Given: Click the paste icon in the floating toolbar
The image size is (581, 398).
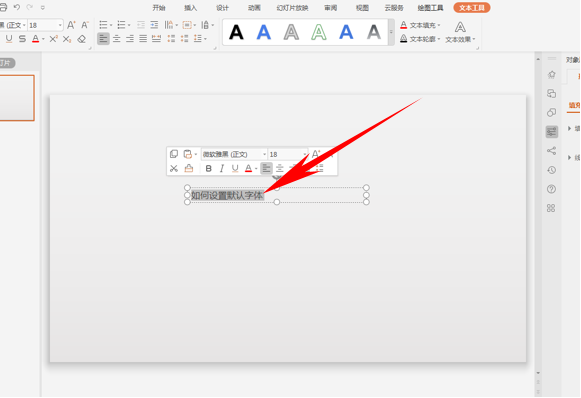Looking at the screenshot, I should click(188, 154).
